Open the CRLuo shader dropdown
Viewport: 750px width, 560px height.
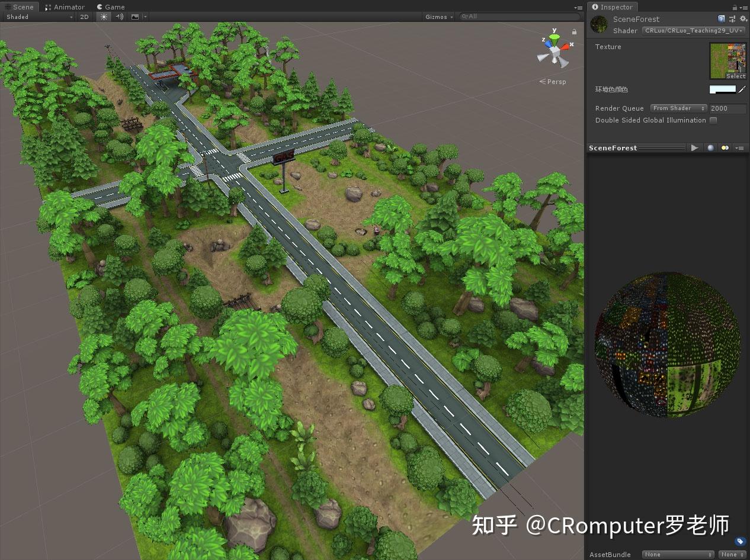(x=693, y=31)
